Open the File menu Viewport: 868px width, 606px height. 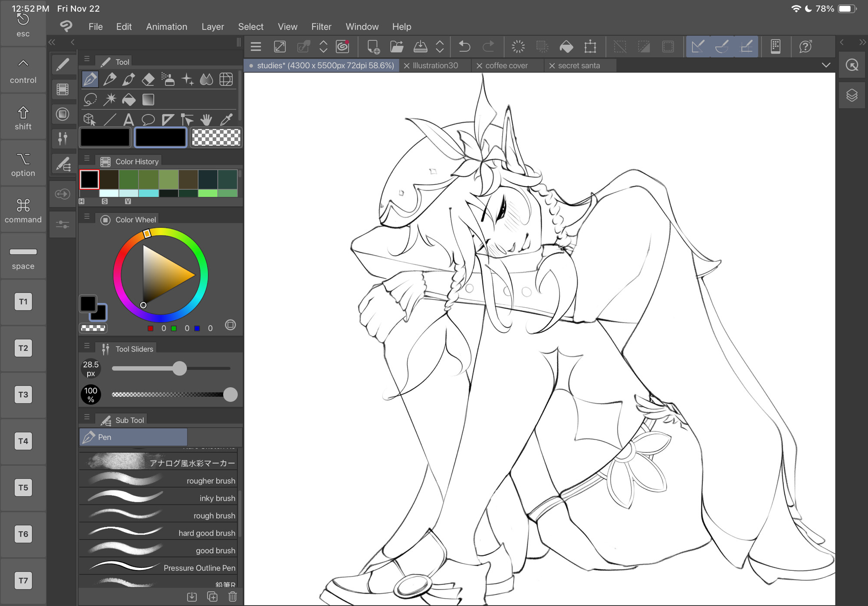click(95, 26)
